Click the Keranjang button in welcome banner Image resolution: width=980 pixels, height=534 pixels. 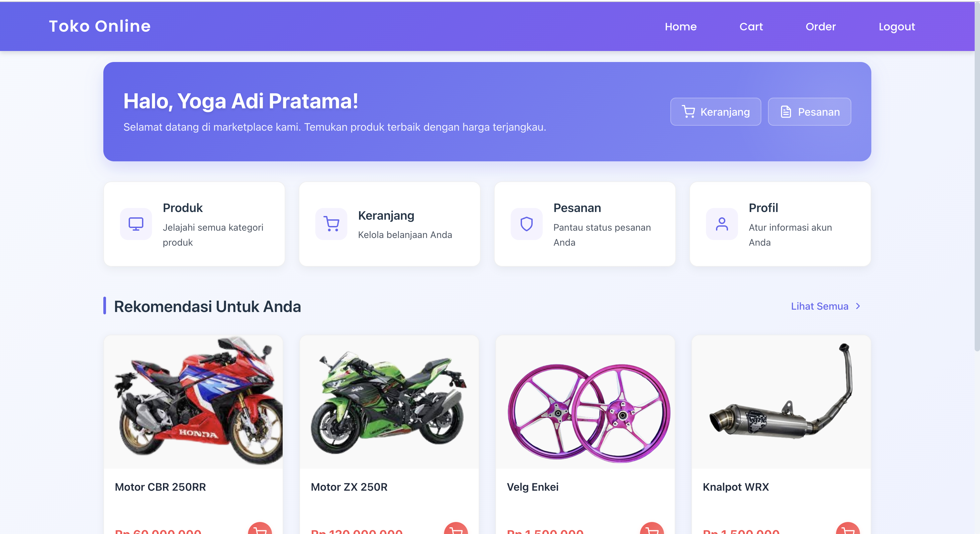pyautogui.click(x=716, y=112)
